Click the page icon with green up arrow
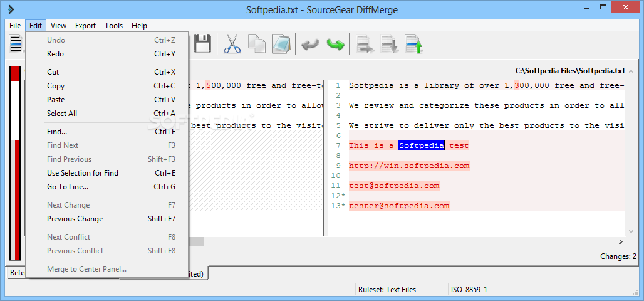644x301 pixels. click(x=414, y=44)
